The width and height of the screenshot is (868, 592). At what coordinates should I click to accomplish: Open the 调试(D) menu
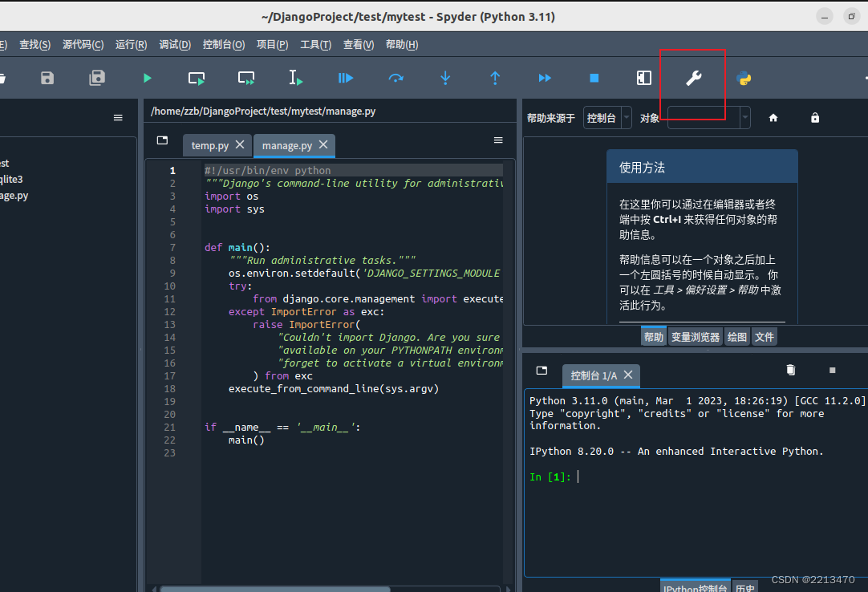175,45
